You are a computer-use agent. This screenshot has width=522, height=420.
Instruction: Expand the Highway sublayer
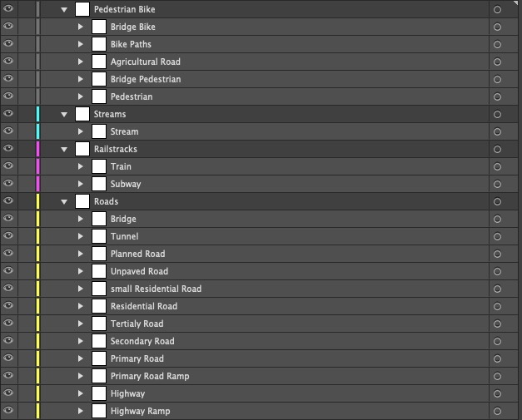pos(80,393)
